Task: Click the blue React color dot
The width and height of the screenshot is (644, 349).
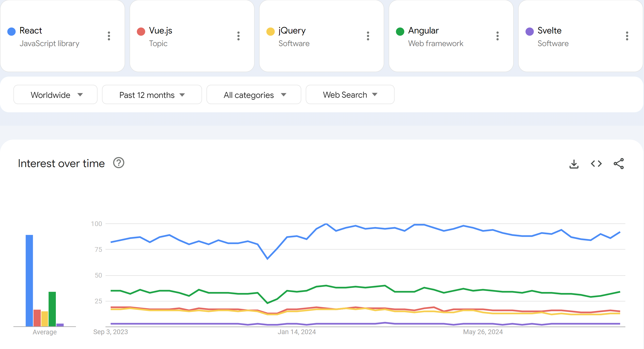Action: [x=11, y=31]
